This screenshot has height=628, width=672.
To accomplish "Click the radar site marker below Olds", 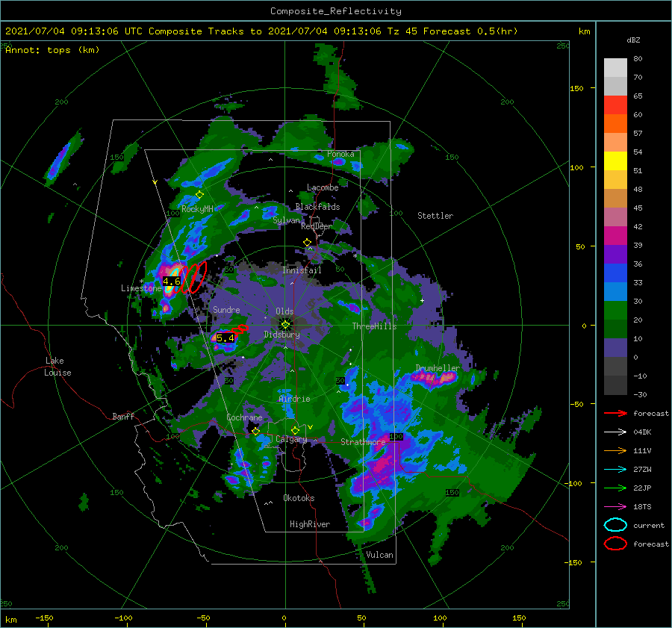I will pos(285,325).
